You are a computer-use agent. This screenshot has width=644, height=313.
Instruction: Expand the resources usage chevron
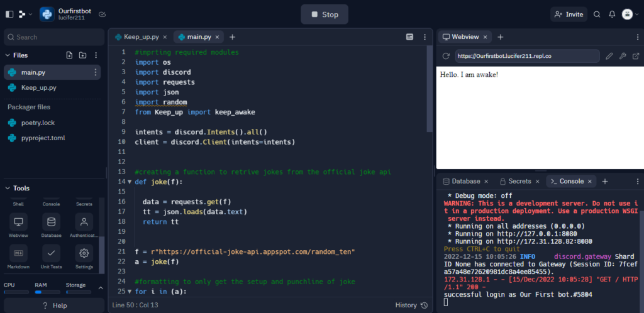click(100, 288)
